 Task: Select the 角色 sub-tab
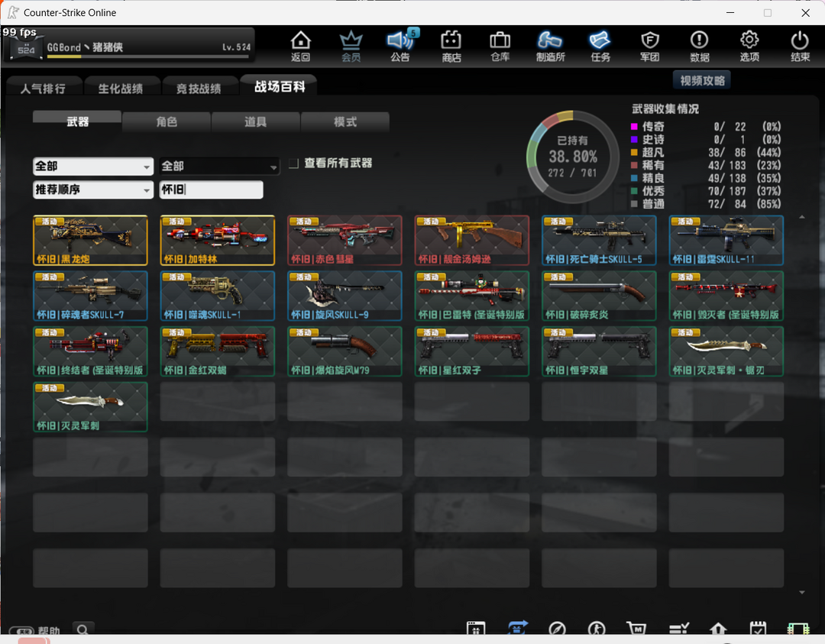[x=167, y=121]
